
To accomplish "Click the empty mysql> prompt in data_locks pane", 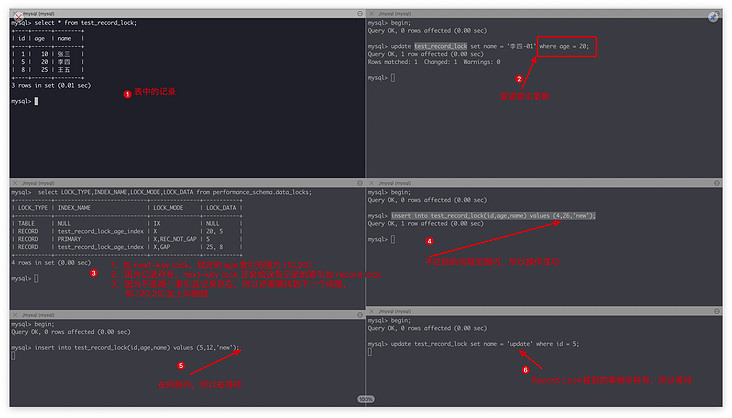I will (x=24, y=278).
